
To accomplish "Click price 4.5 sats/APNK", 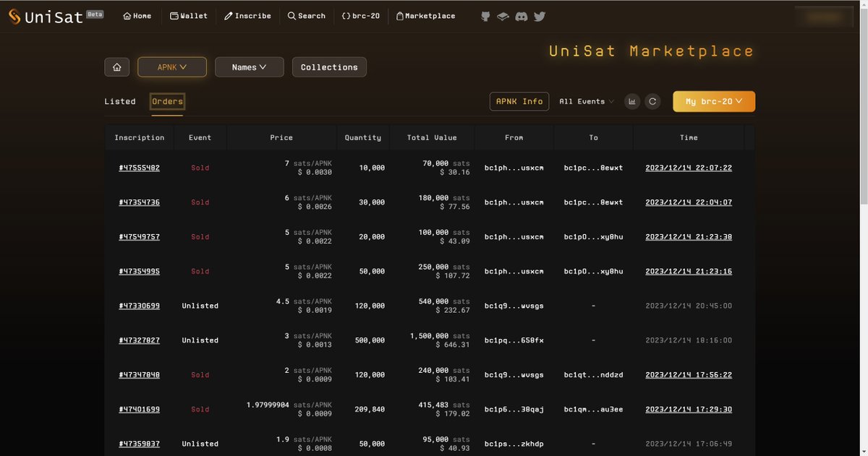I will tap(305, 302).
